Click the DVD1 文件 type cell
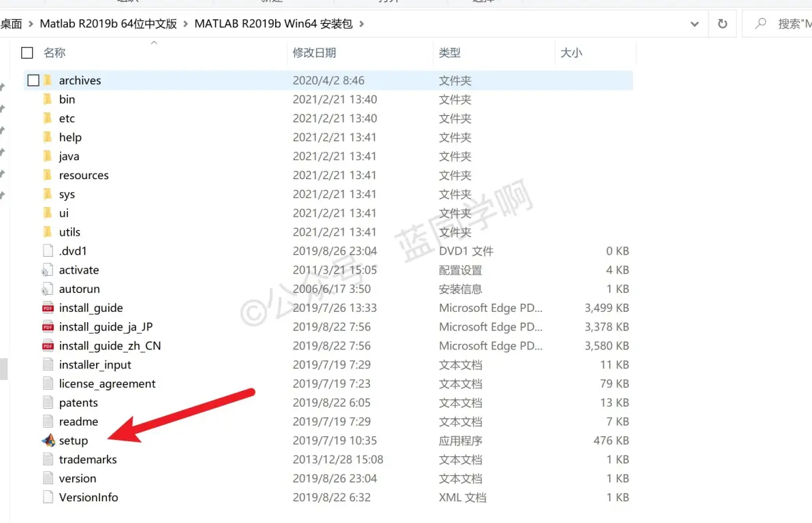 pyautogui.click(x=466, y=251)
